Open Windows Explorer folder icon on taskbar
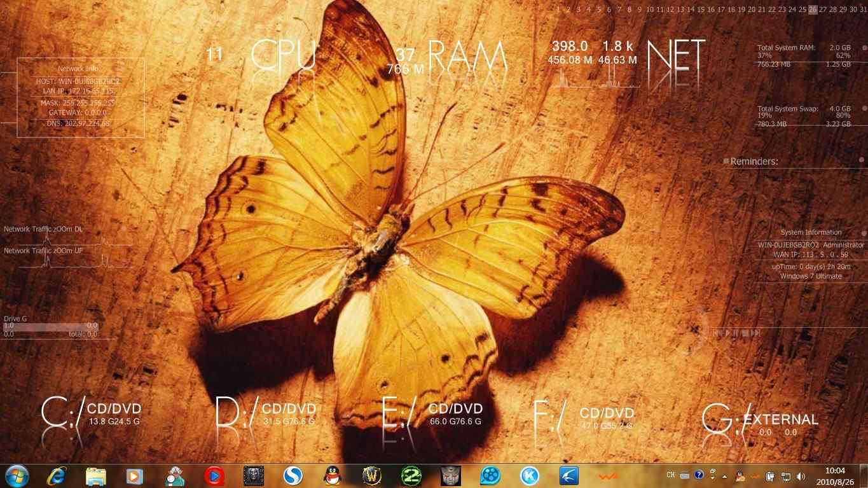The height and width of the screenshot is (488, 868). point(95,475)
